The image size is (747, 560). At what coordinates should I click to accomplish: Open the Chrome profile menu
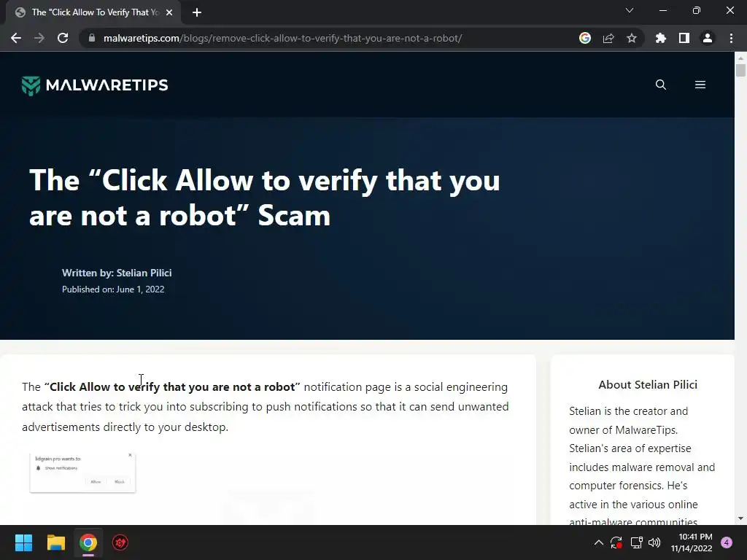click(x=708, y=38)
